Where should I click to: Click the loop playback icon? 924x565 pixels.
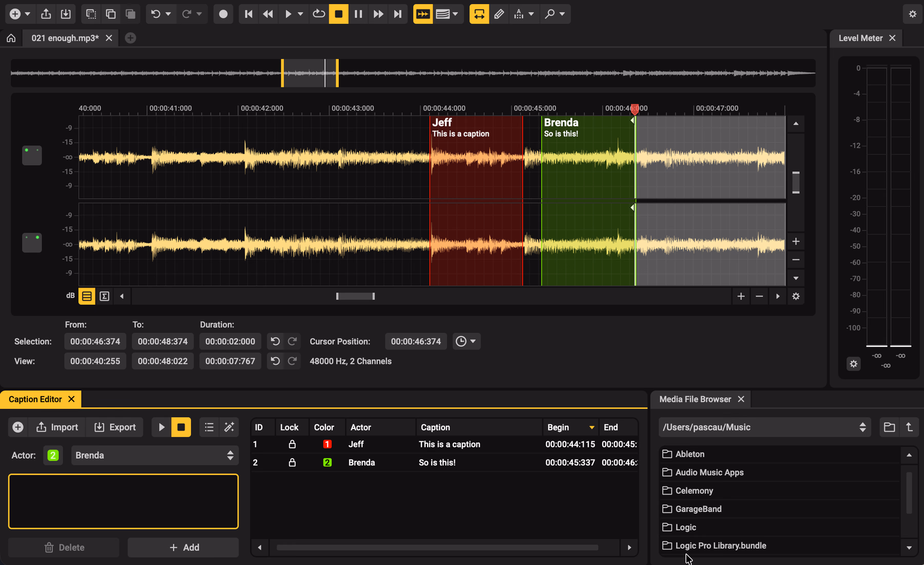pyautogui.click(x=319, y=14)
